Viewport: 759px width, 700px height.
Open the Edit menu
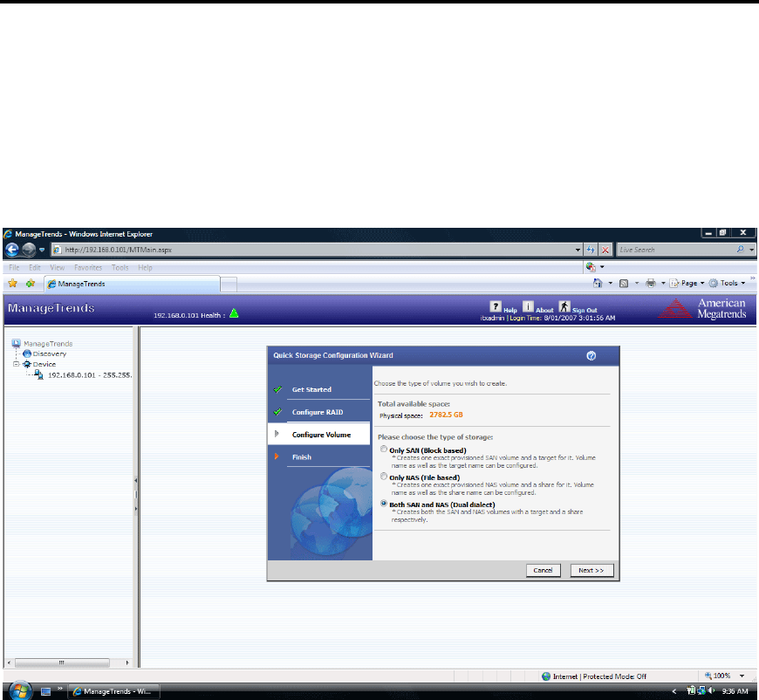click(35, 267)
